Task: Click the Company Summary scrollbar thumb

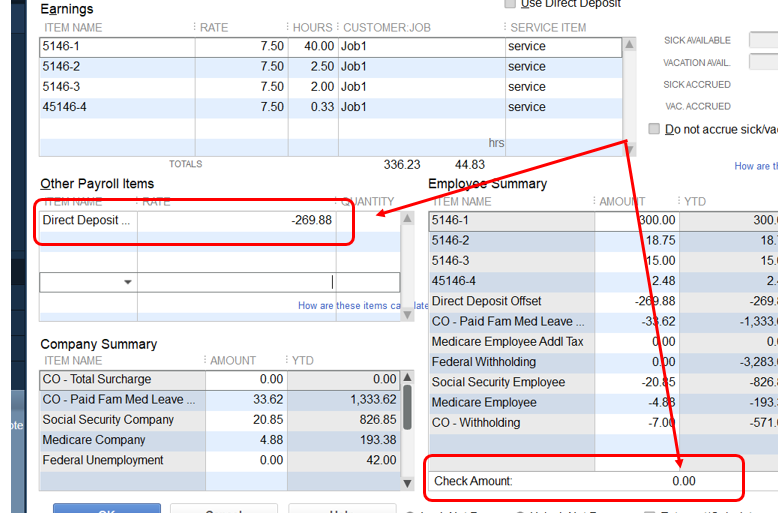Action: coord(407,407)
